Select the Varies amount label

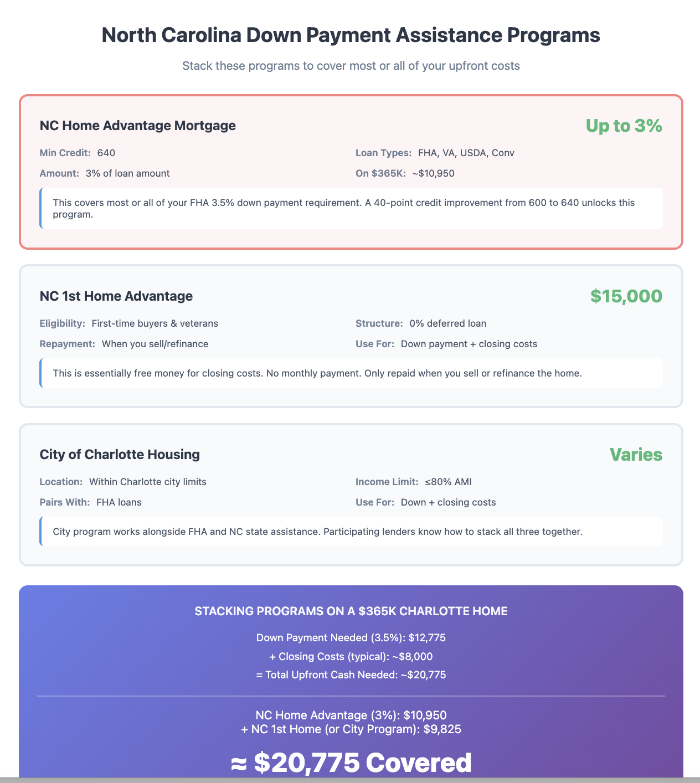click(636, 455)
